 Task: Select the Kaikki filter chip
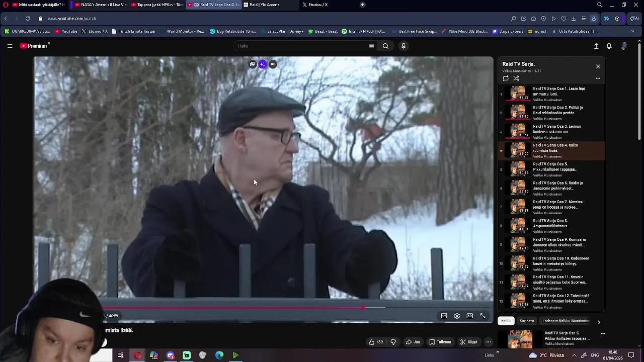point(506,321)
